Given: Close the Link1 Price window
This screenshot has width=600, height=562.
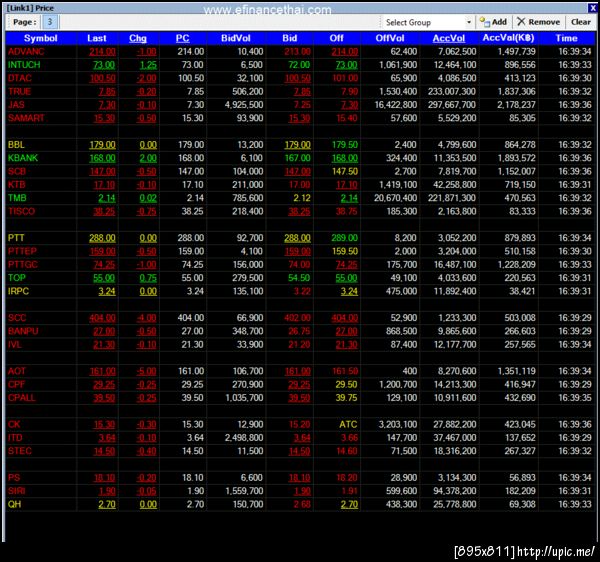Looking at the screenshot, I should [592, 7].
